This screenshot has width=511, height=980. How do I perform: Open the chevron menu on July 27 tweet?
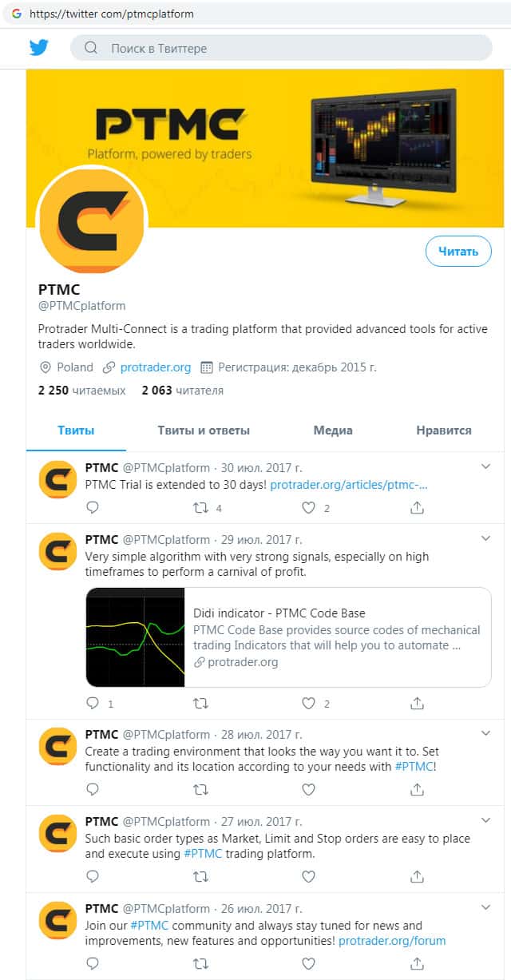click(485, 820)
